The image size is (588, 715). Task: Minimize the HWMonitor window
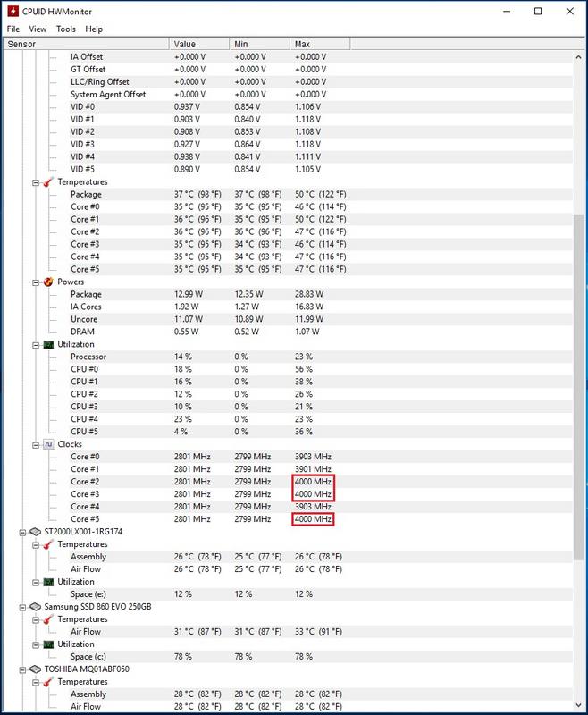pos(507,12)
